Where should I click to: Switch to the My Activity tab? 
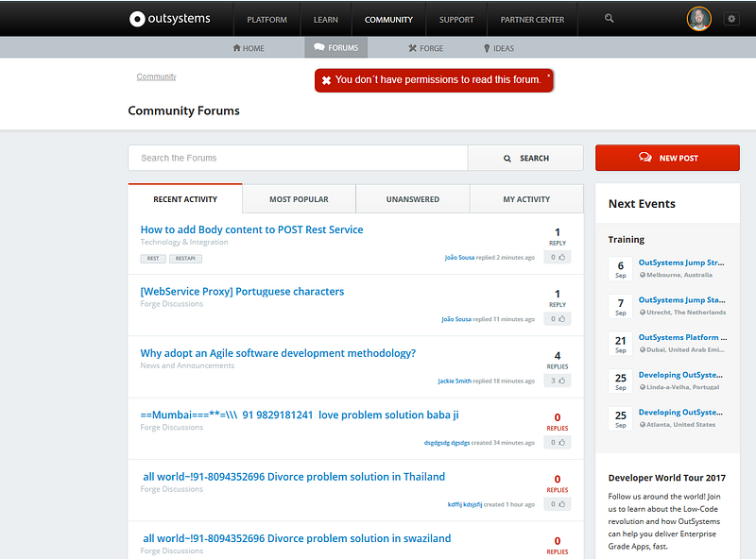tap(526, 199)
